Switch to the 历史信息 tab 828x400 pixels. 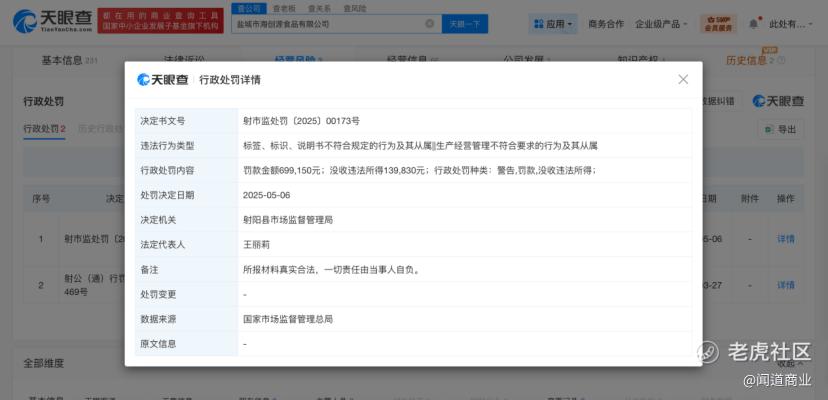coord(755,60)
